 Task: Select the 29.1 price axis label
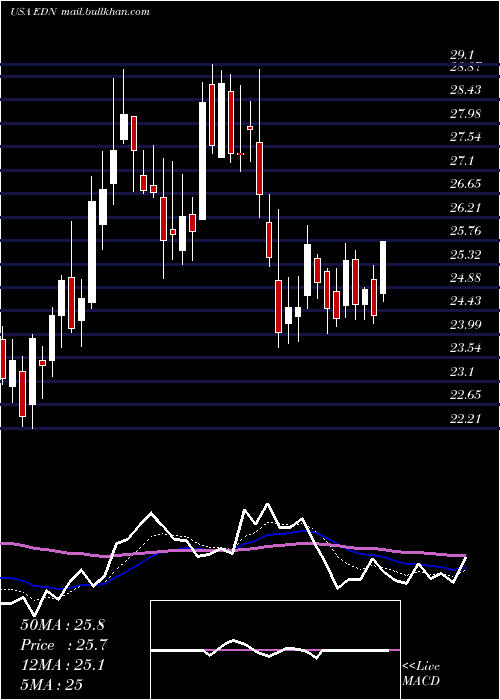462,56
